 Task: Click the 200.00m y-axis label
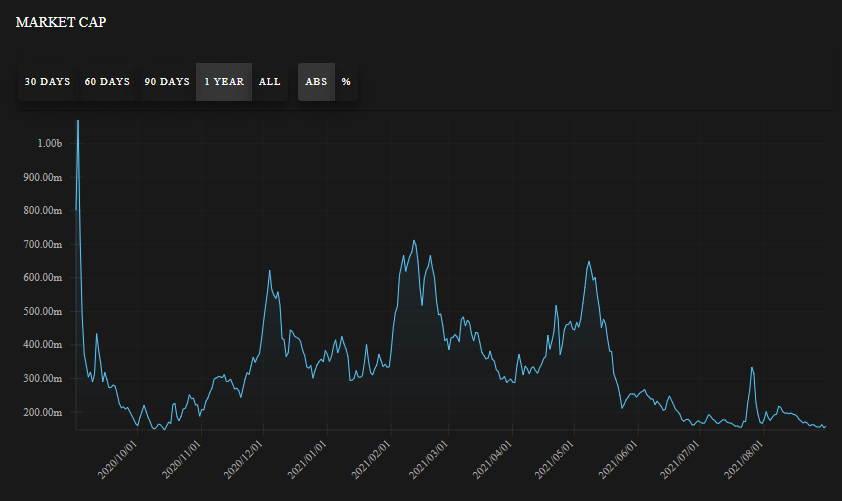point(42,412)
